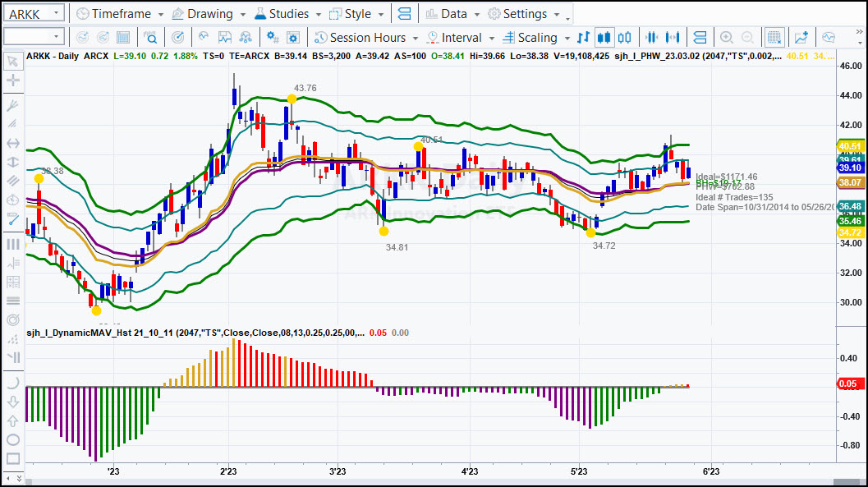Expand the Style dropdown arrow
The height and width of the screenshot is (487, 868).
[381, 15]
